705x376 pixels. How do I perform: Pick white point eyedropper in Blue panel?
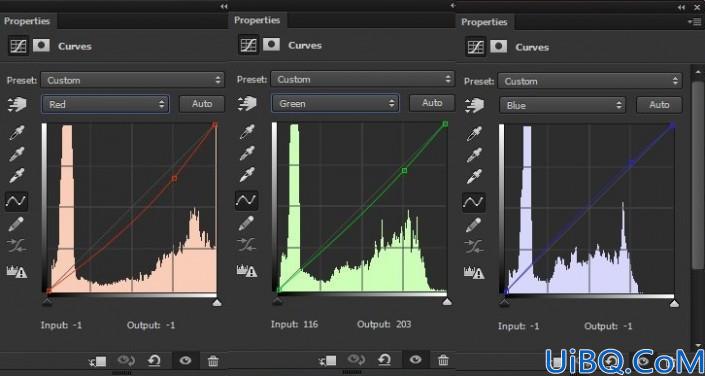coord(474,177)
